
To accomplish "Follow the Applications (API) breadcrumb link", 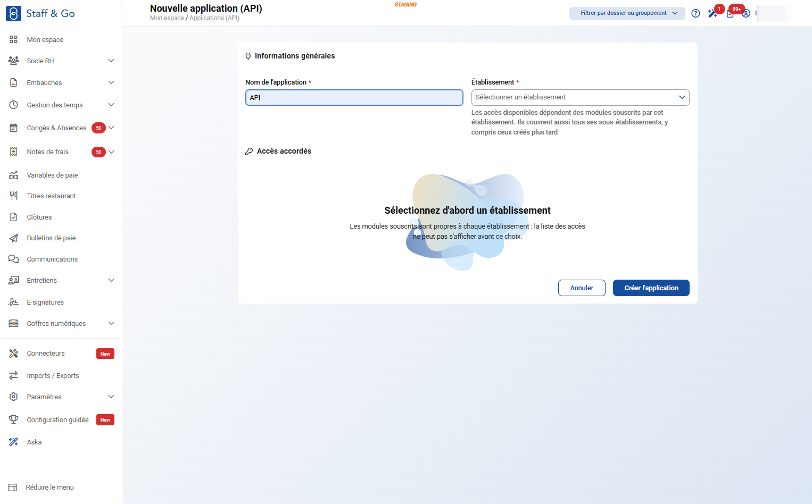I will pos(214,18).
